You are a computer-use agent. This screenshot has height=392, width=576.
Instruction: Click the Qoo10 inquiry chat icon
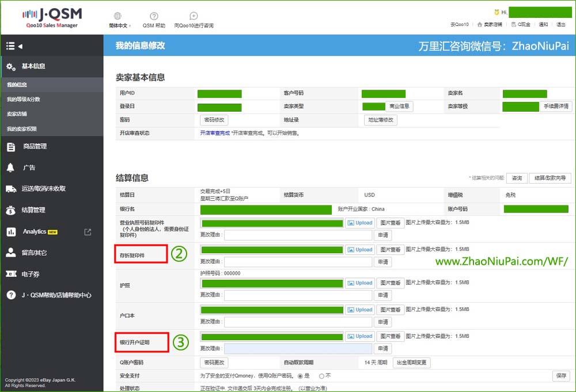coord(194,16)
